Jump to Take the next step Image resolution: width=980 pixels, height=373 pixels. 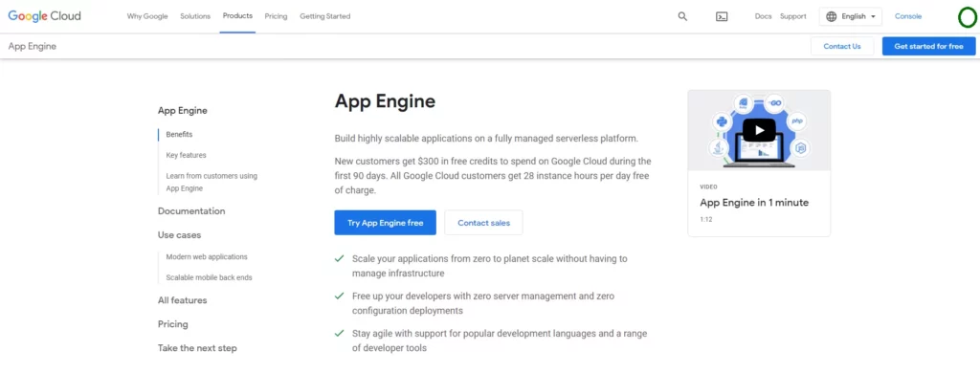click(197, 348)
